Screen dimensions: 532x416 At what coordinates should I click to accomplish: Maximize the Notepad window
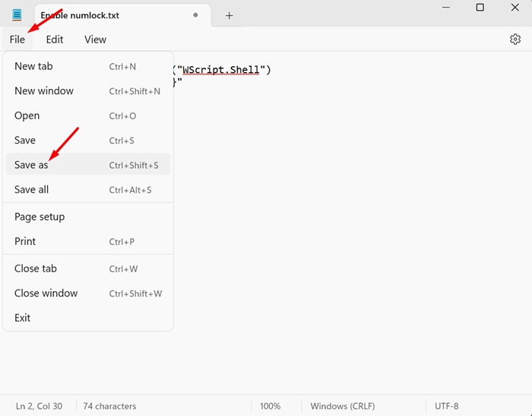point(480,8)
